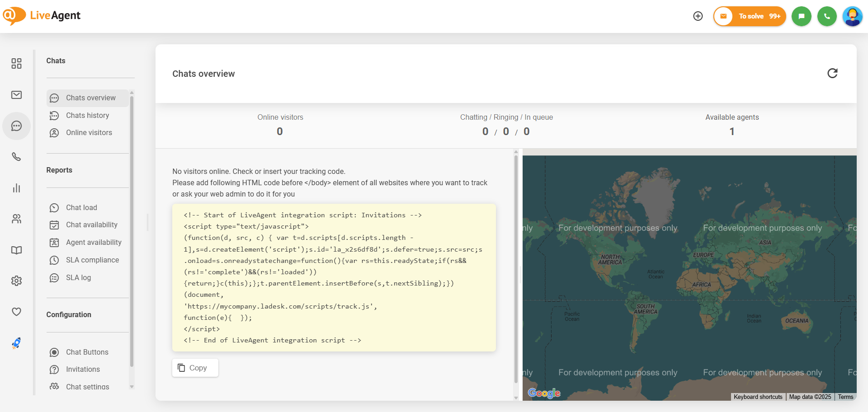Viewport: 868px width, 412px height.
Task: Open the Tickets envelope icon in sidebar
Action: (x=16, y=95)
